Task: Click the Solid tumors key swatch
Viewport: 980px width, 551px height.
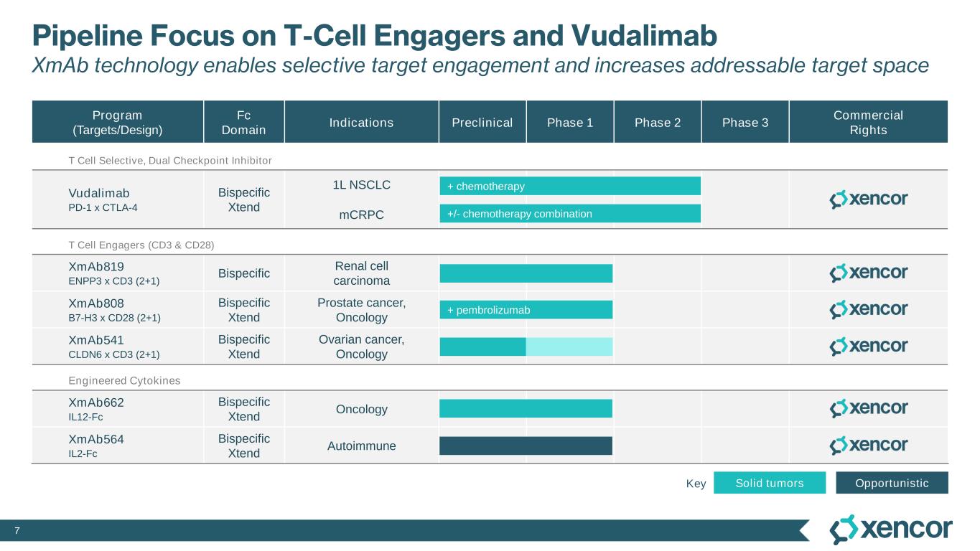Action: (x=770, y=483)
